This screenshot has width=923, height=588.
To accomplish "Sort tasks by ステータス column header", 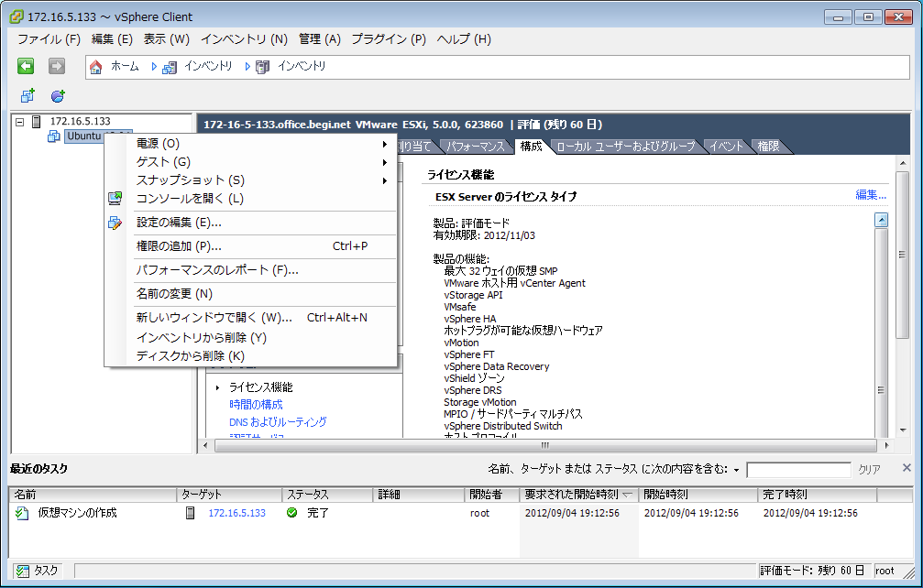I will (x=328, y=495).
